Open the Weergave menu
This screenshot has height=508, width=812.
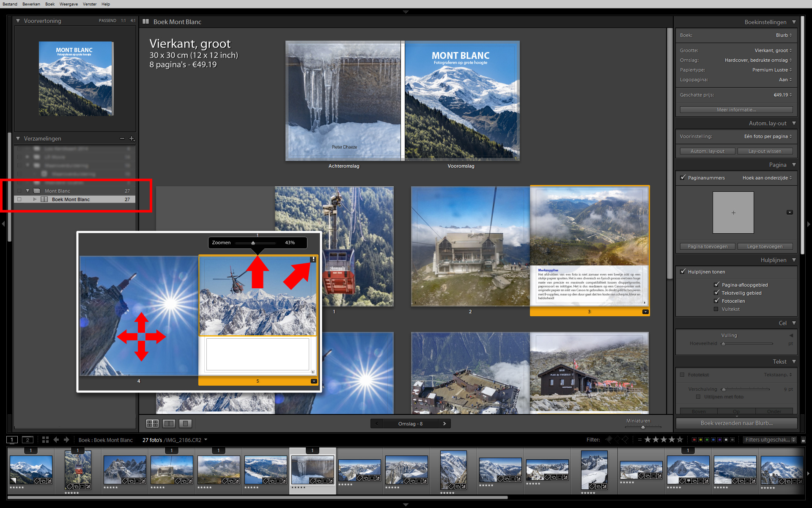point(69,4)
